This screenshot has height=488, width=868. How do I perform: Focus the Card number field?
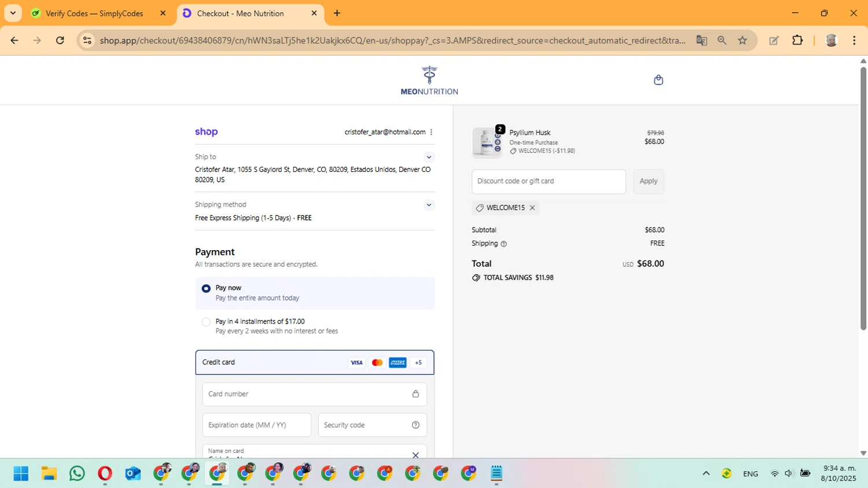click(x=315, y=394)
